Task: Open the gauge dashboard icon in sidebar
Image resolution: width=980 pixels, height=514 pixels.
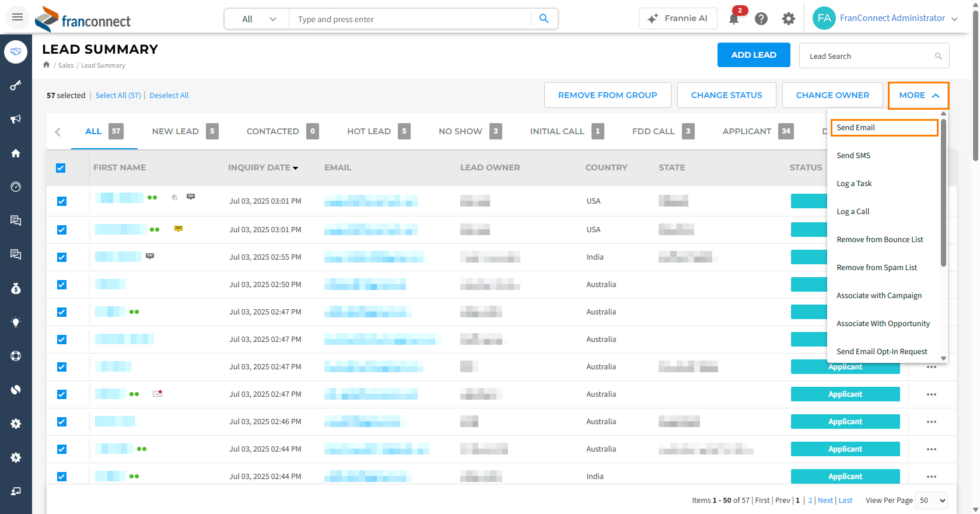Action: click(x=16, y=187)
